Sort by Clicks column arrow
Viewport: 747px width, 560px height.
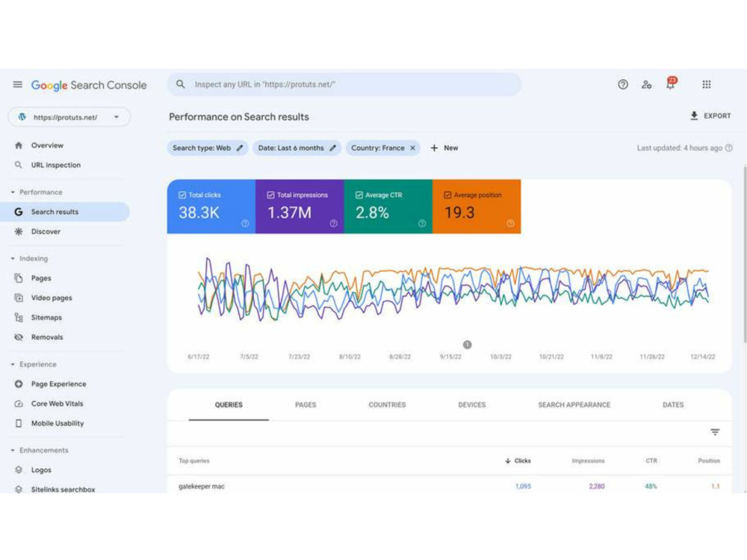tap(508, 461)
